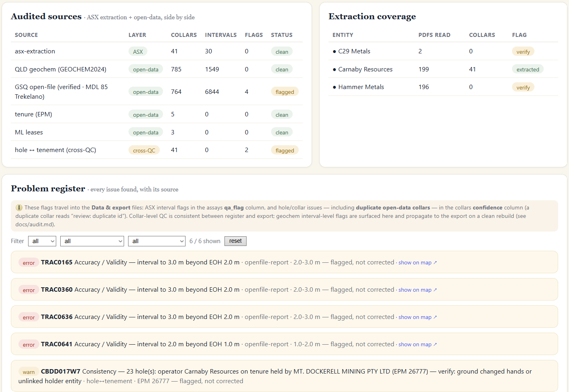Select the C29 Metals entity

(354, 51)
